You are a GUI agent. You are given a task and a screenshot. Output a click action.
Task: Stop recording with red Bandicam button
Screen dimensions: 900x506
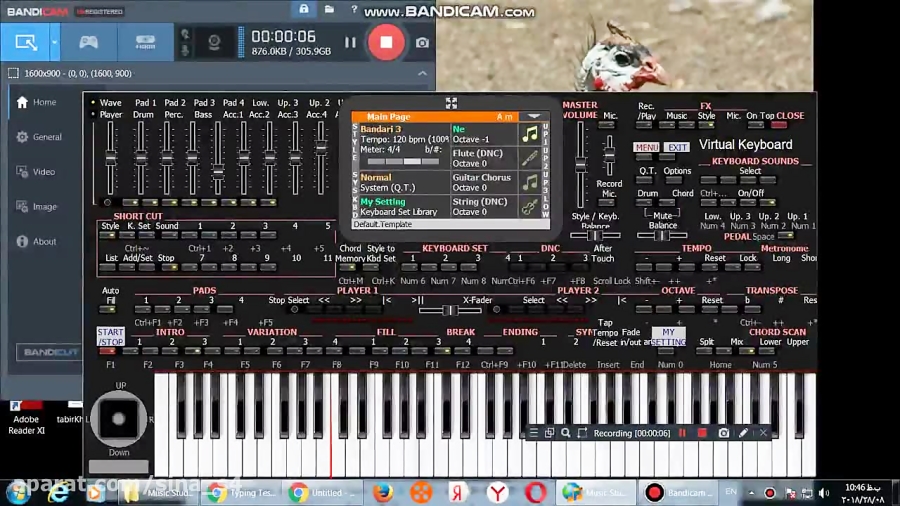(386, 42)
